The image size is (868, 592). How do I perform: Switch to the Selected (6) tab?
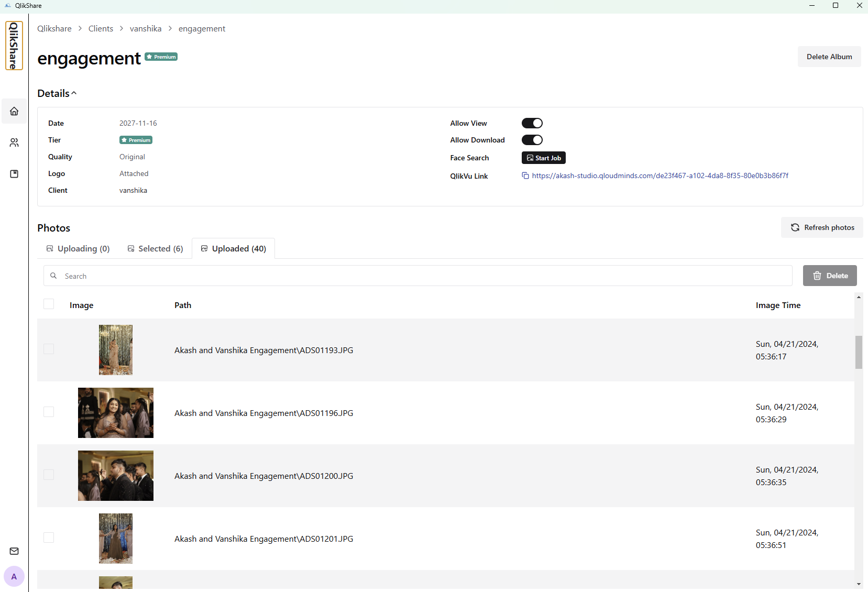pyautogui.click(x=155, y=249)
